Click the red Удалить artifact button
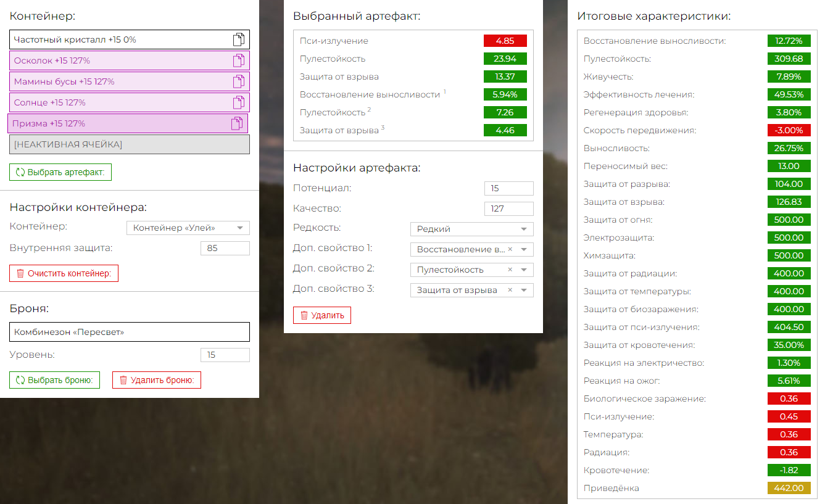Screen dimensions: 825x504 tap(322, 315)
